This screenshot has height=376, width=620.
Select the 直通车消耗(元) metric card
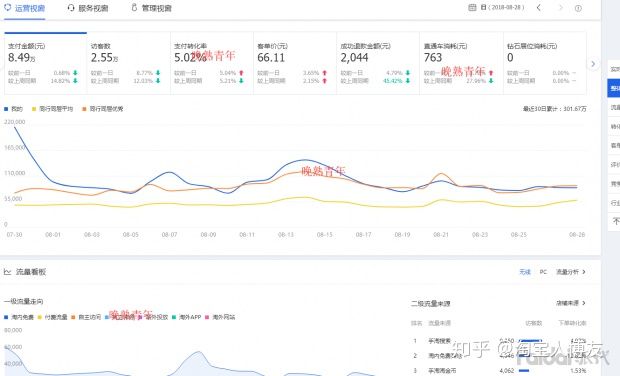[461, 63]
